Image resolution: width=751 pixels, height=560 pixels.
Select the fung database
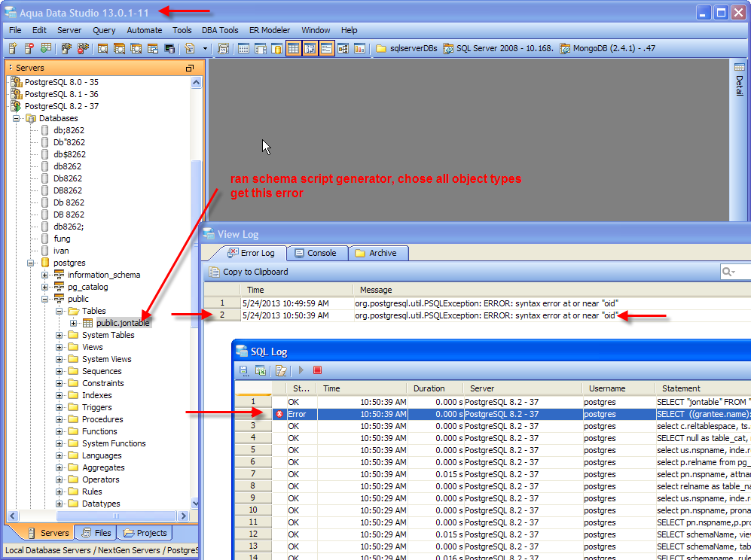(x=62, y=239)
